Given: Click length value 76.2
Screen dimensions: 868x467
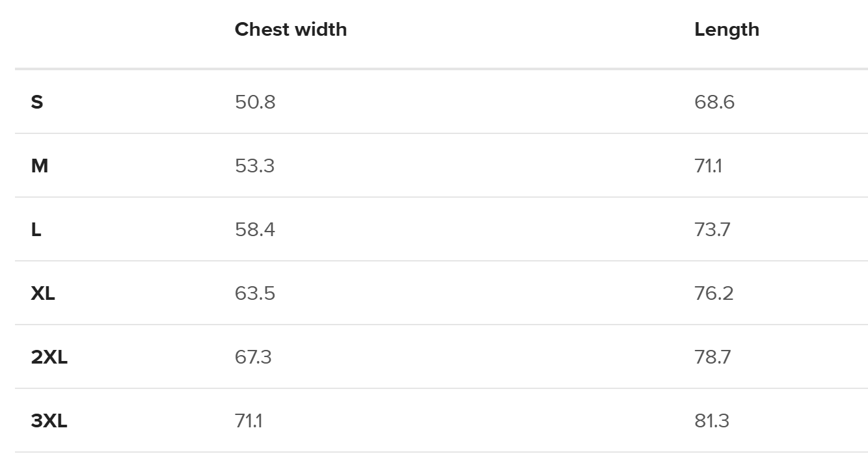Looking at the screenshot, I should 714,293.
